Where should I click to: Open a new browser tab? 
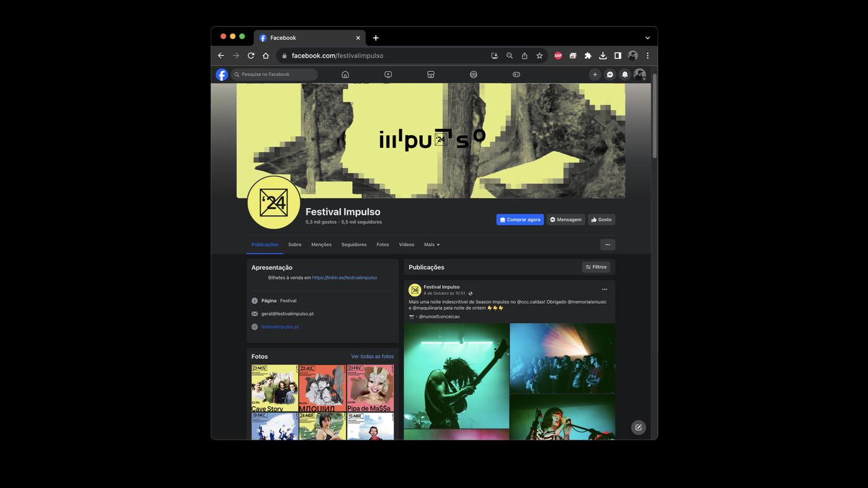[376, 38]
